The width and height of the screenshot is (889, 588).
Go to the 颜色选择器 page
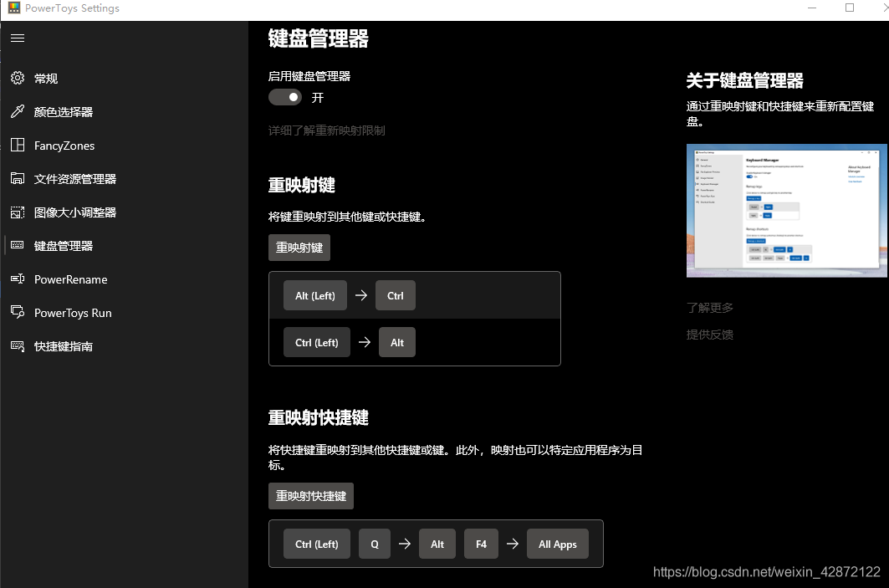tap(124, 112)
